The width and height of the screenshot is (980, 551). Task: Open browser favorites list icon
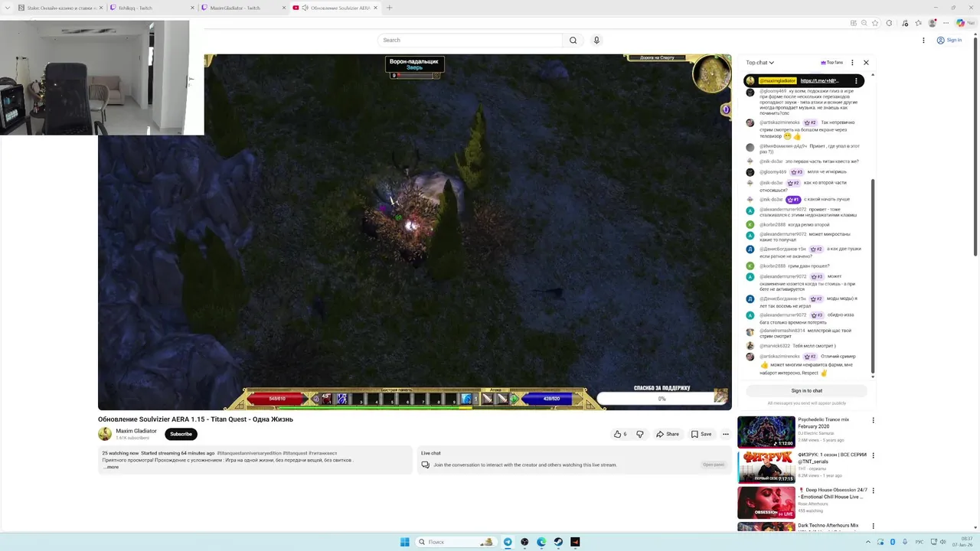coord(918,23)
